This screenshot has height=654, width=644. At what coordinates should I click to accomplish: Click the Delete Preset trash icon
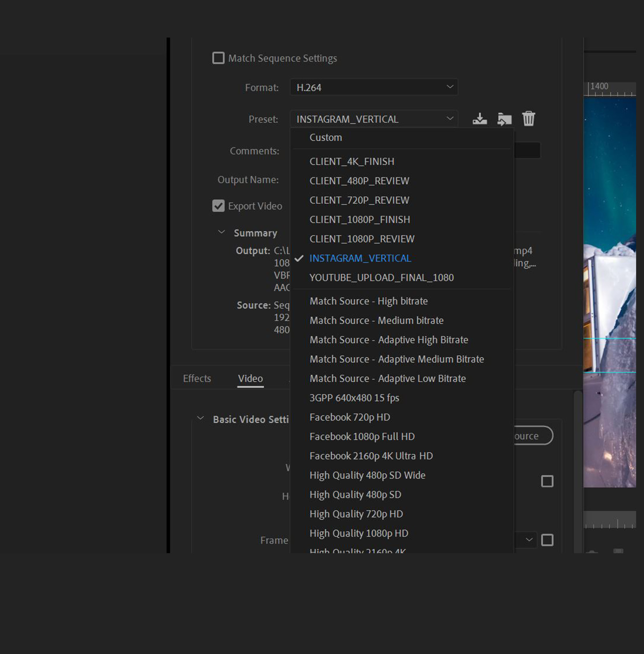[528, 119]
